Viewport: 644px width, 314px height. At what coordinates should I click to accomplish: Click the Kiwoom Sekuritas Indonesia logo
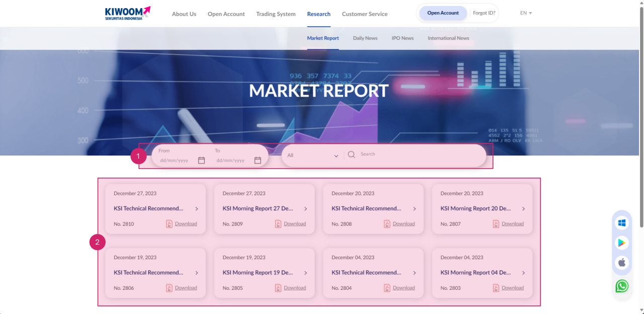tap(127, 14)
